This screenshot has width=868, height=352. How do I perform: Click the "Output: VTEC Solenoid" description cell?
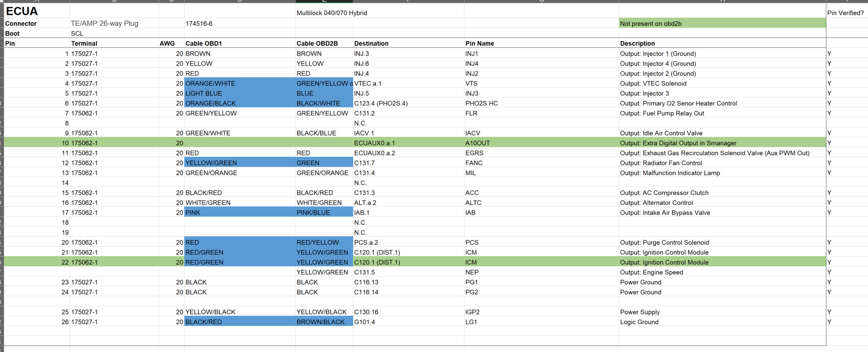pyautogui.click(x=653, y=83)
